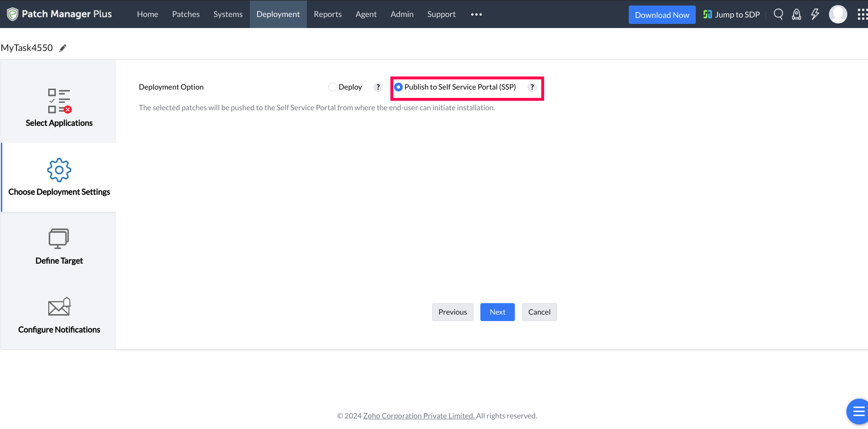Viewport: 868px width, 429px height.
Task: Click the Jump to SDP icon
Action: coord(707,15)
